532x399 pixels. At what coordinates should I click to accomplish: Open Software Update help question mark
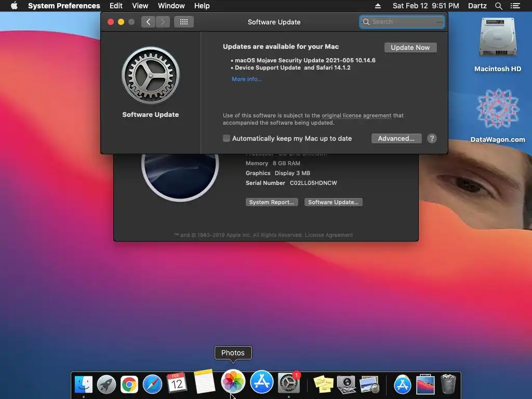432,138
